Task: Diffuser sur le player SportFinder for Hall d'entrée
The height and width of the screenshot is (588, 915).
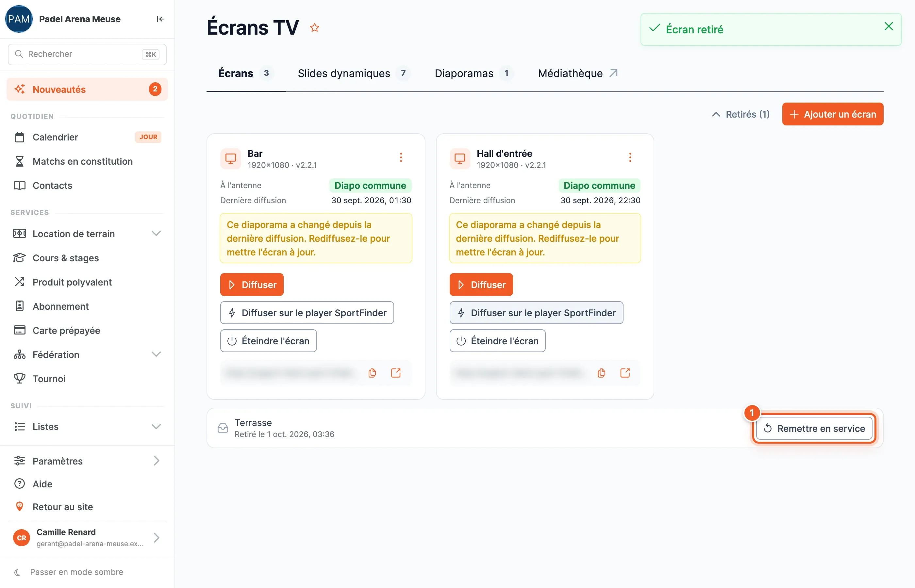Action: click(x=536, y=313)
